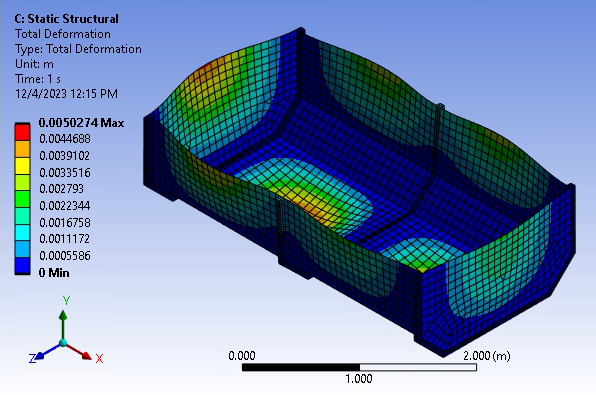Select the '0.002793' legend value
This screenshot has height=395, width=596.
[62, 189]
